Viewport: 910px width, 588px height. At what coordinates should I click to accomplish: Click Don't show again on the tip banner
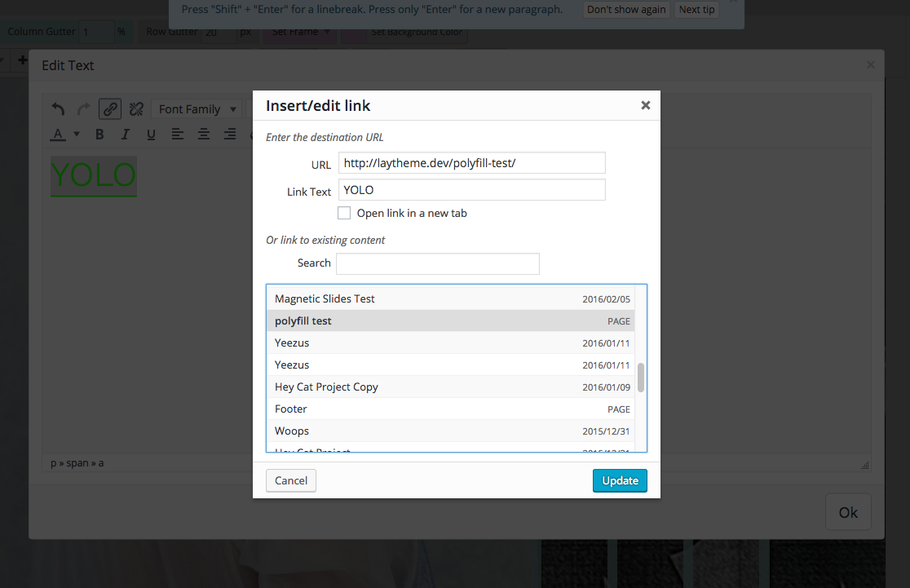click(x=625, y=9)
